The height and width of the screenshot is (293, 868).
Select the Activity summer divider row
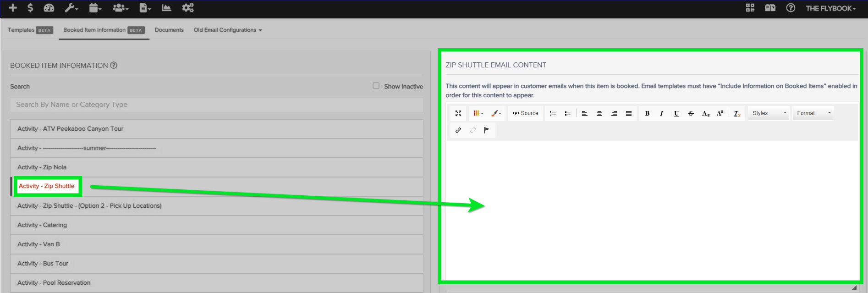pos(217,148)
